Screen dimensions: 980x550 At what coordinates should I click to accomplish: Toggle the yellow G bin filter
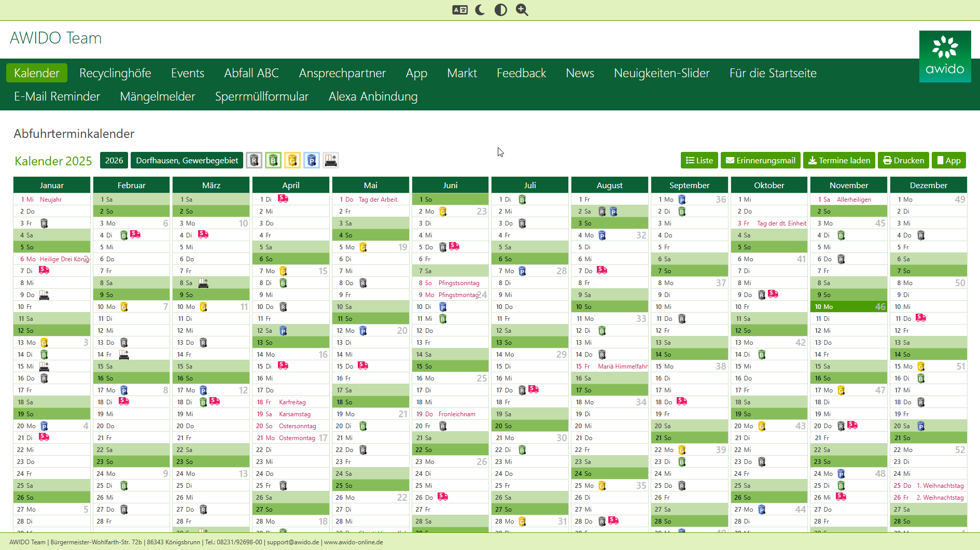click(292, 160)
